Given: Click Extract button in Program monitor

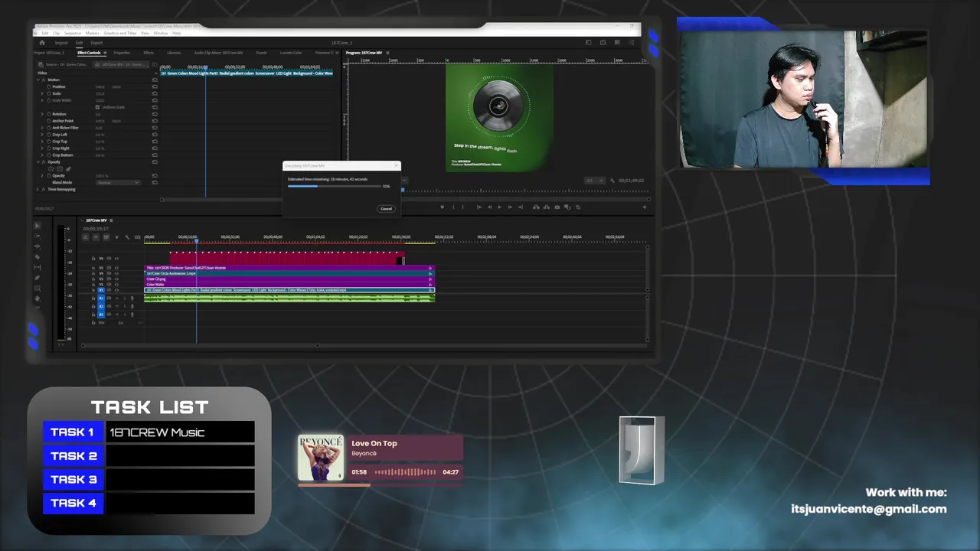Looking at the screenshot, I should [x=547, y=207].
